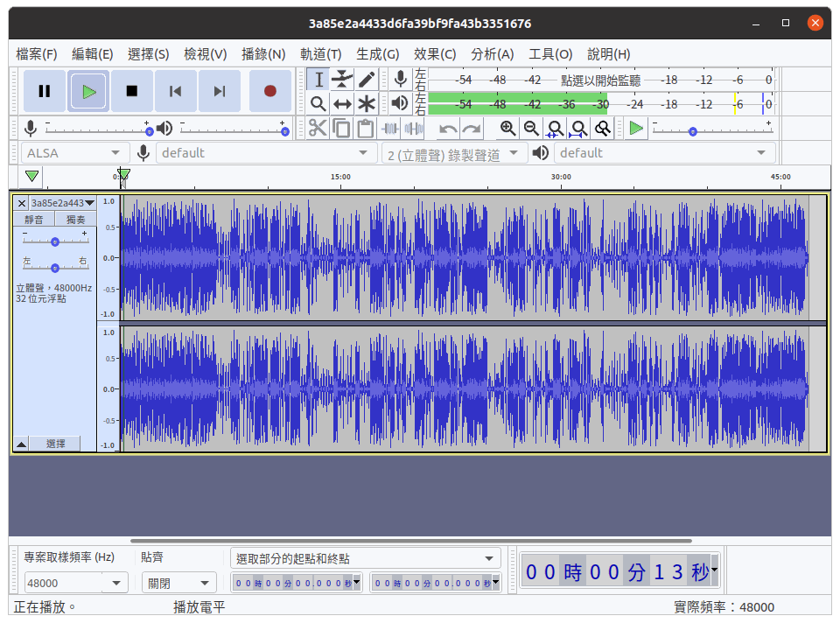Adjust the playback volume slider
The width and height of the screenshot is (840, 623).
(x=234, y=129)
